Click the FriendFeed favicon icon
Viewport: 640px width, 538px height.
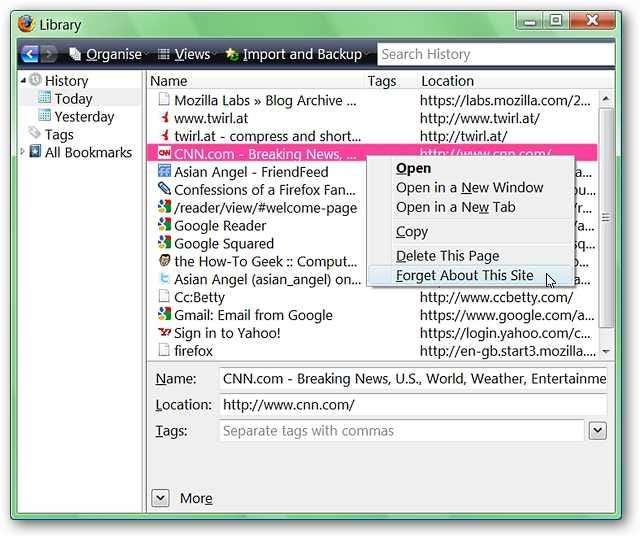[x=164, y=171]
